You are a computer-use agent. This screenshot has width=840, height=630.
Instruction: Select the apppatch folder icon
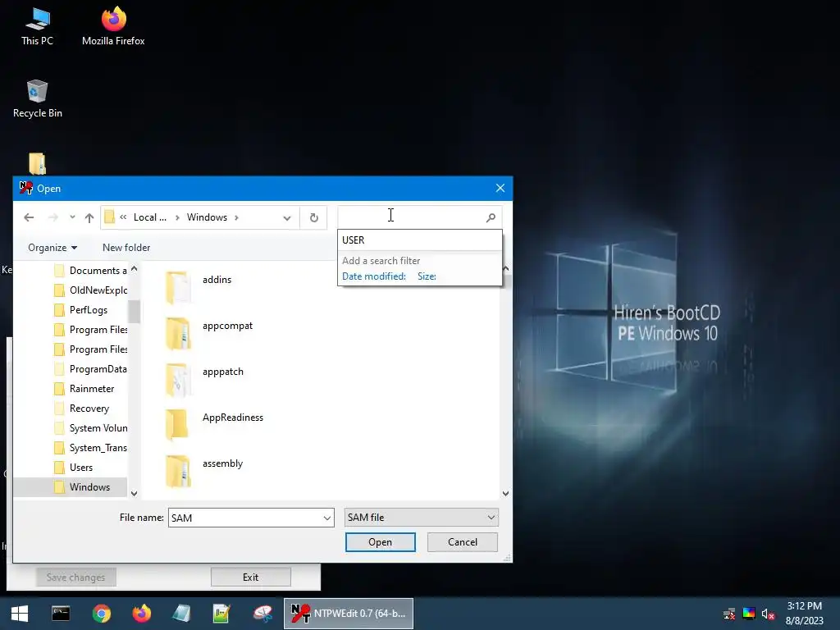[x=178, y=379]
